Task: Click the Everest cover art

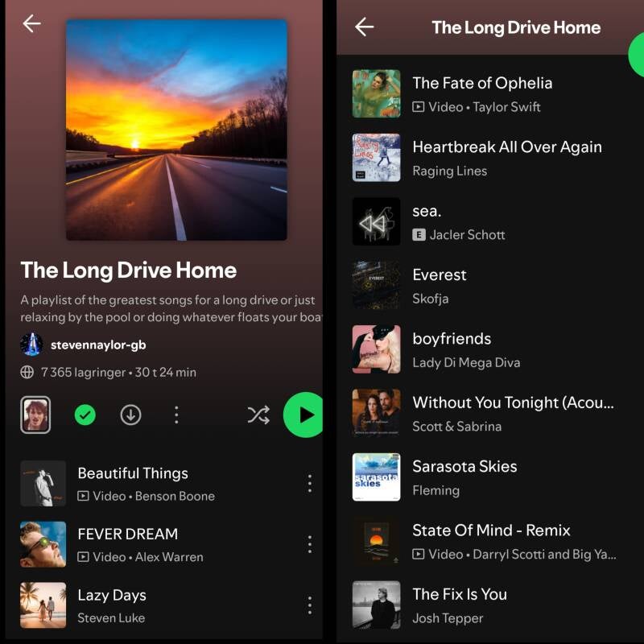Action: point(376,286)
